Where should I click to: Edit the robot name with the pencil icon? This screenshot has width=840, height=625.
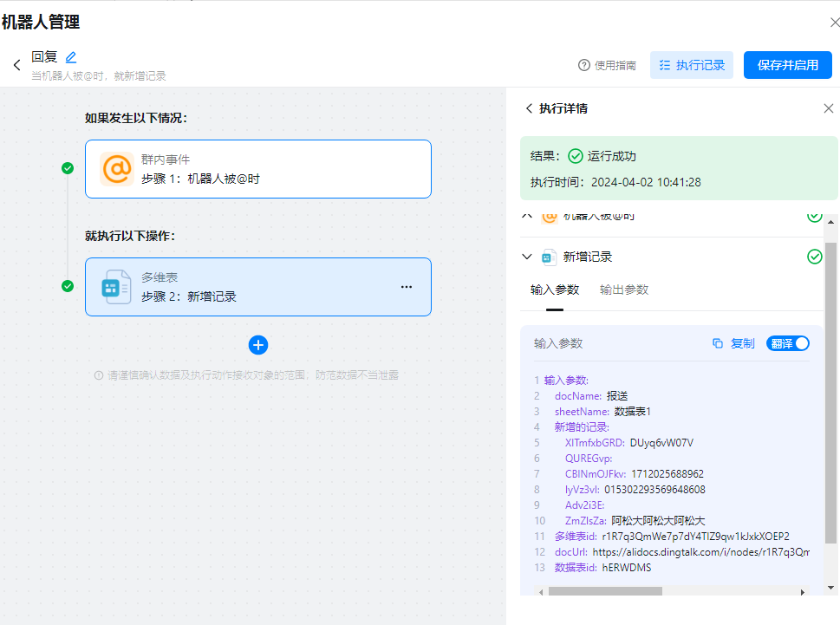71,56
